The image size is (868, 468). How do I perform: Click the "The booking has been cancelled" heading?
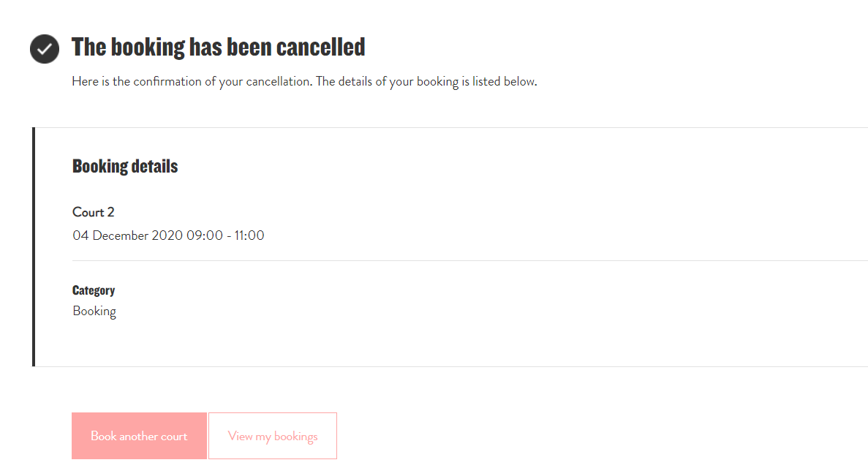(218, 48)
